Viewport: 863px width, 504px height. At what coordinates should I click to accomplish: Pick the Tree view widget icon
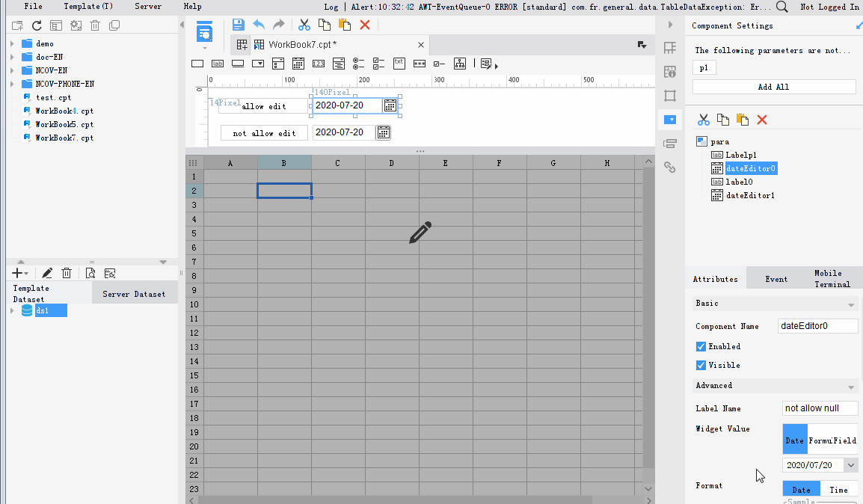[460, 64]
